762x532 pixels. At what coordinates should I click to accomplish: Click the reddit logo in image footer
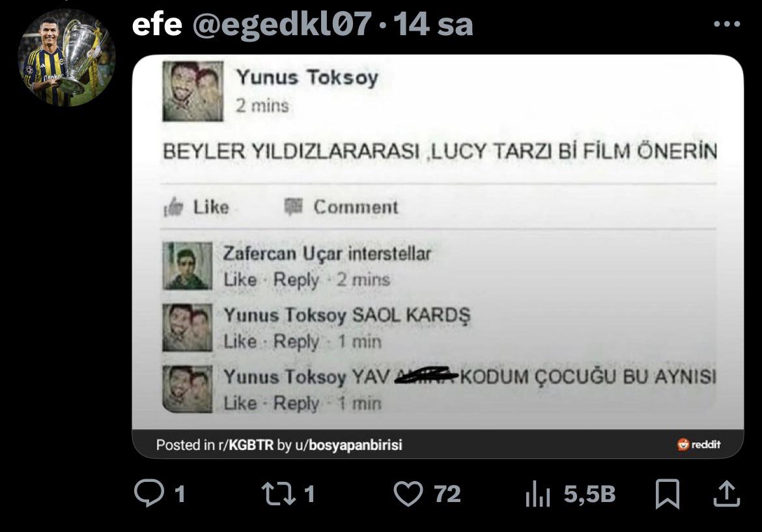point(698,444)
